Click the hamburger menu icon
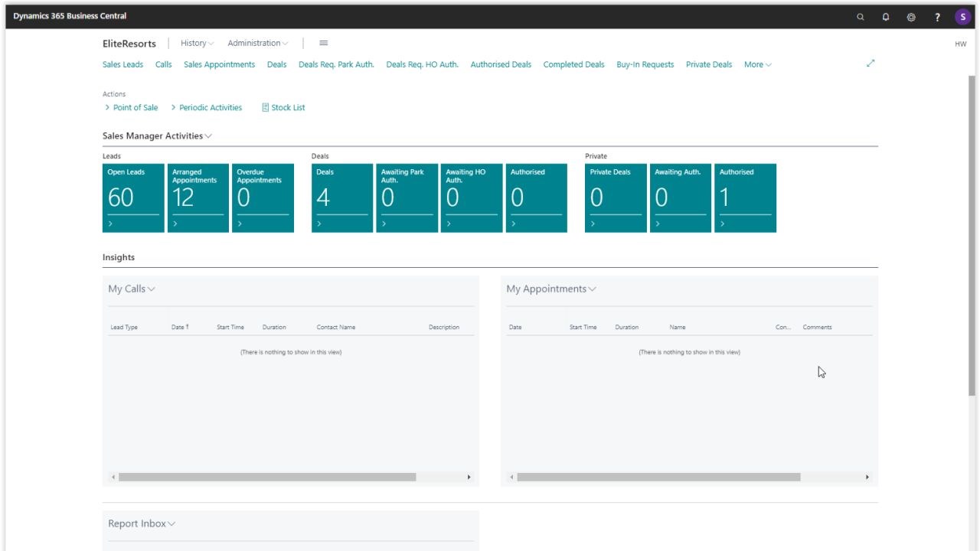The image size is (980, 551). coord(323,43)
